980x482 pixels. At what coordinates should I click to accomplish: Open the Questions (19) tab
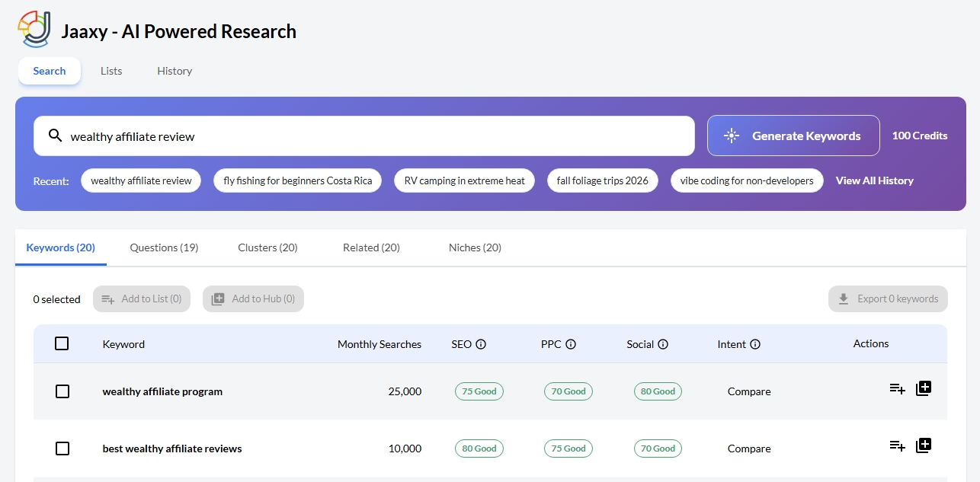(x=164, y=247)
